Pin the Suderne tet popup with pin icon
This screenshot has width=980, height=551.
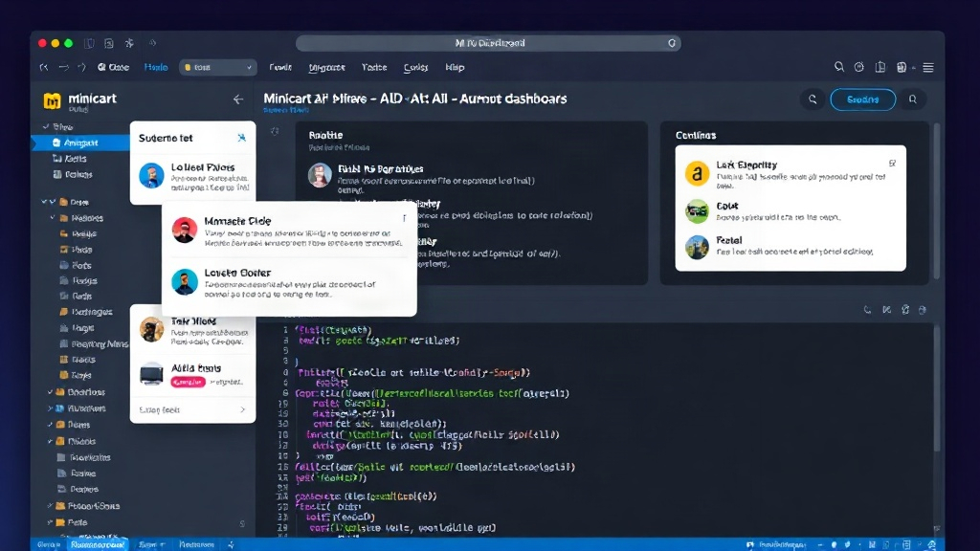242,138
